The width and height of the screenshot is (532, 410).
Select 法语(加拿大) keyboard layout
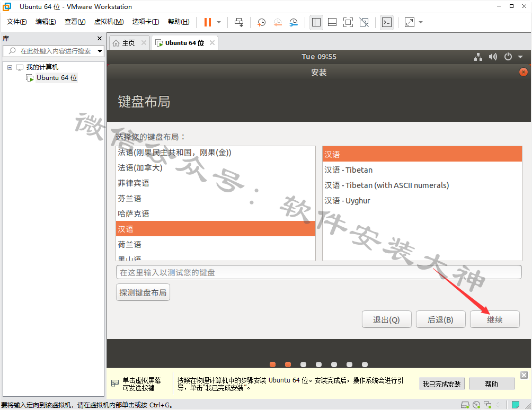pos(216,168)
